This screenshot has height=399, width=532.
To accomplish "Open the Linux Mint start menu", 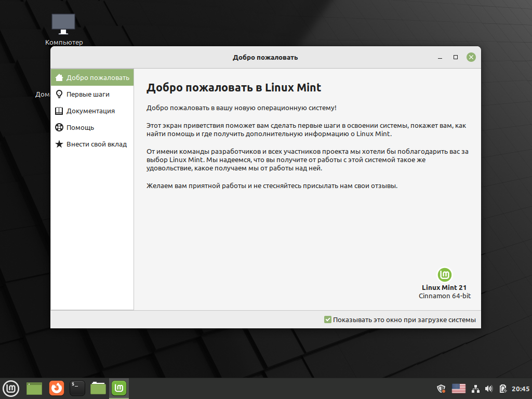I will point(11,389).
